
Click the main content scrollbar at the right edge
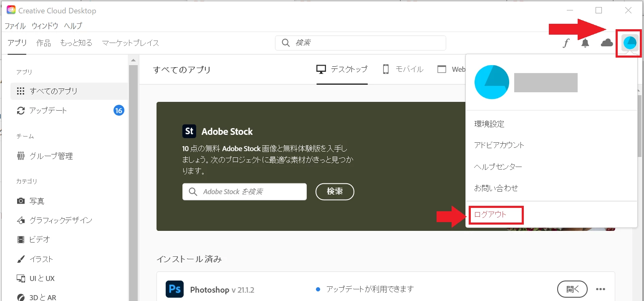click(640, 125)
